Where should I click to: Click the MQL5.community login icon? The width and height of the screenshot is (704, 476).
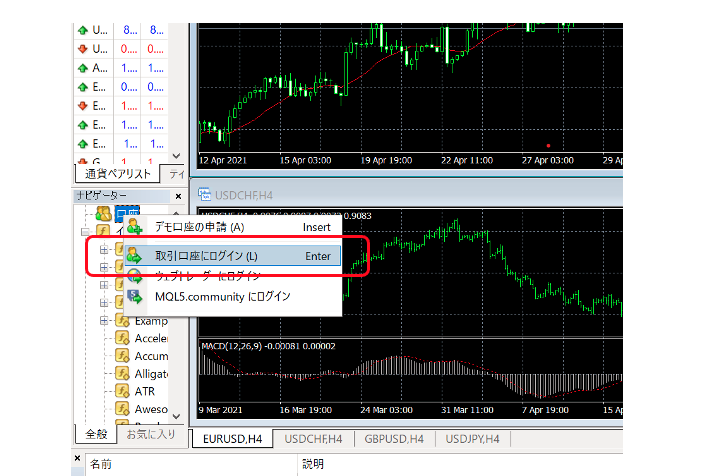134,296
